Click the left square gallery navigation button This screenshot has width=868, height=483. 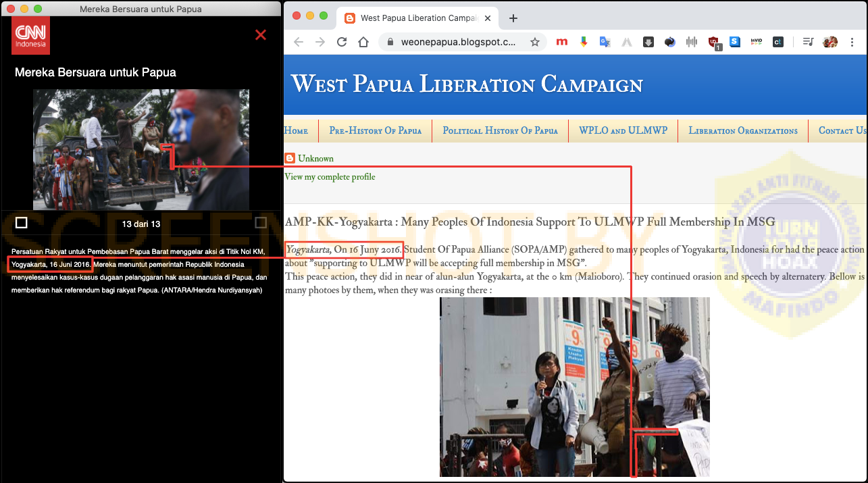pyautogui.click(x=22, y=222)
